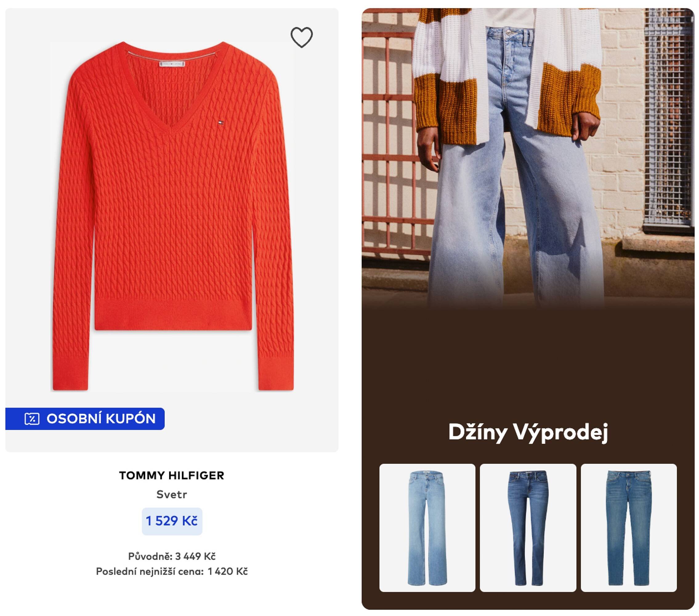Click the red metal gate in banner photo
This screenshot has width=699, height=616.
tap(388, 144)
